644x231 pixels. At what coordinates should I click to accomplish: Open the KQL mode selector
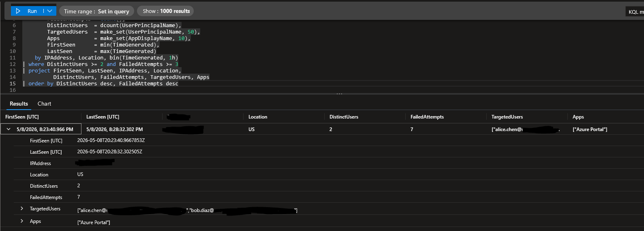tap(635, 12)
